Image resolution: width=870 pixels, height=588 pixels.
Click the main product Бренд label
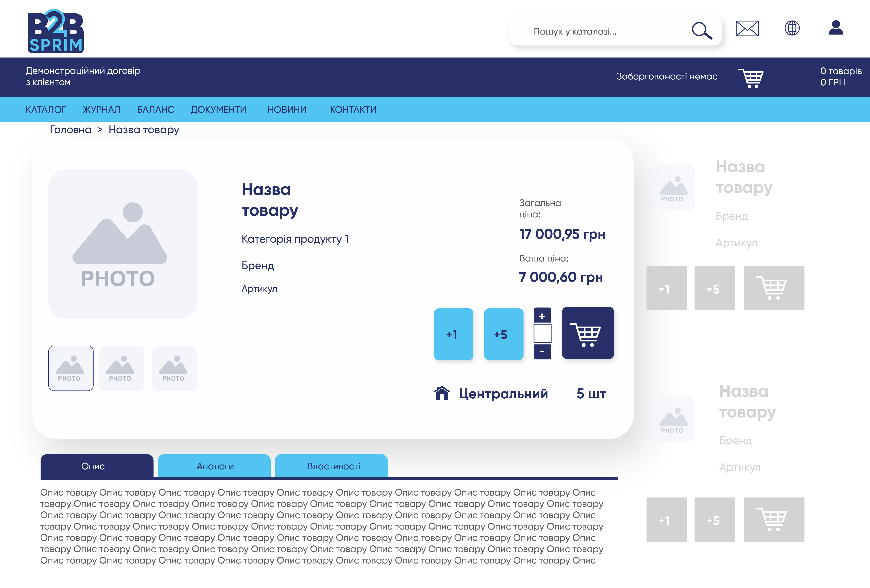click(258, 266)
